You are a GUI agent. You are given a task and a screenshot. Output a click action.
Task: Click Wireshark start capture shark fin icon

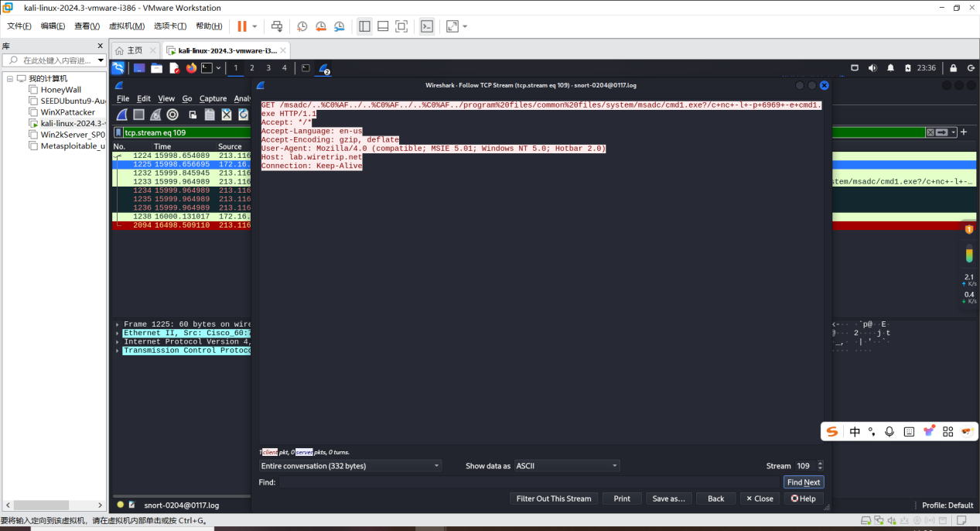(122, 115)
